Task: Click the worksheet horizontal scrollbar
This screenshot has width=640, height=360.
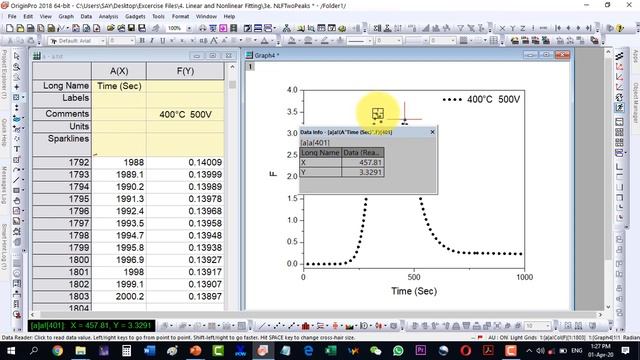Action: pyautogui.click(x=316, y=315)
